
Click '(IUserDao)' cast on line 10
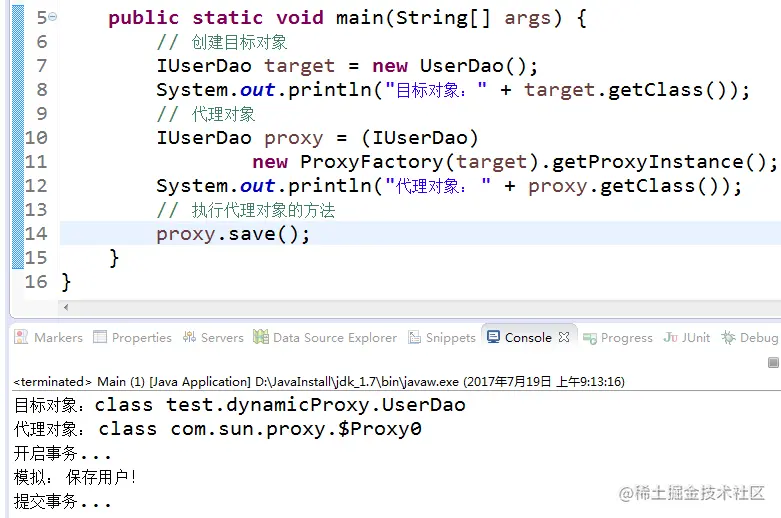coord(420,138)
